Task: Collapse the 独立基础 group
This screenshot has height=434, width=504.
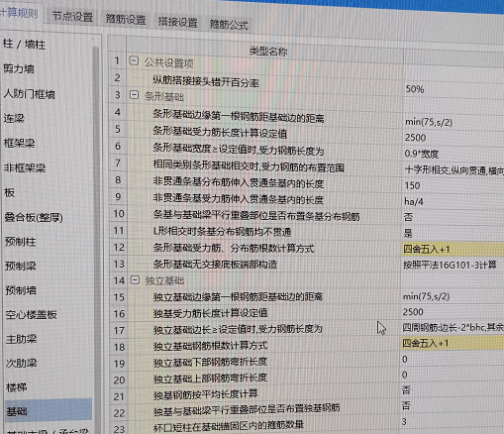Action: tap(135, 280)
